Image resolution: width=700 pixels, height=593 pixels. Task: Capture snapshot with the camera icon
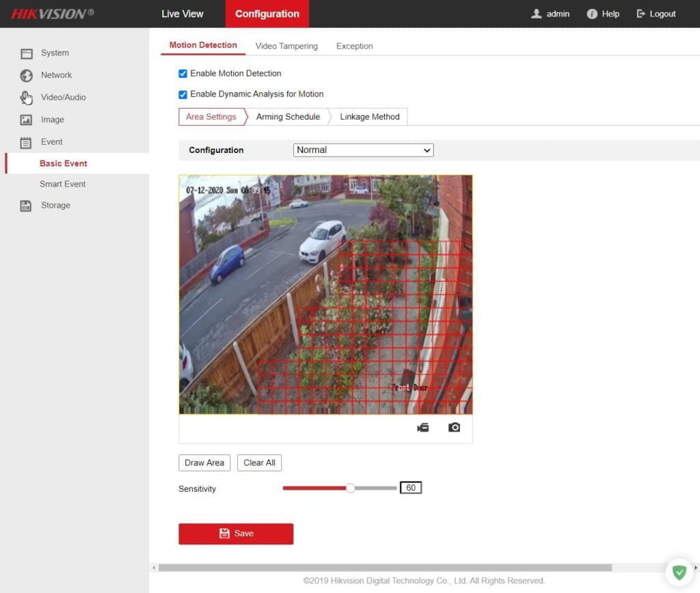coord(454,428)
